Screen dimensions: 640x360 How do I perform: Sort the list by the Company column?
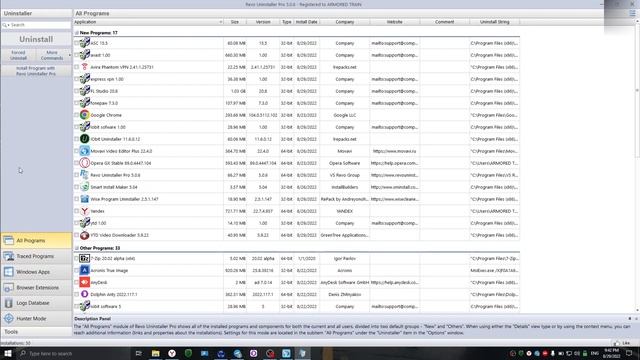[344, 22]
